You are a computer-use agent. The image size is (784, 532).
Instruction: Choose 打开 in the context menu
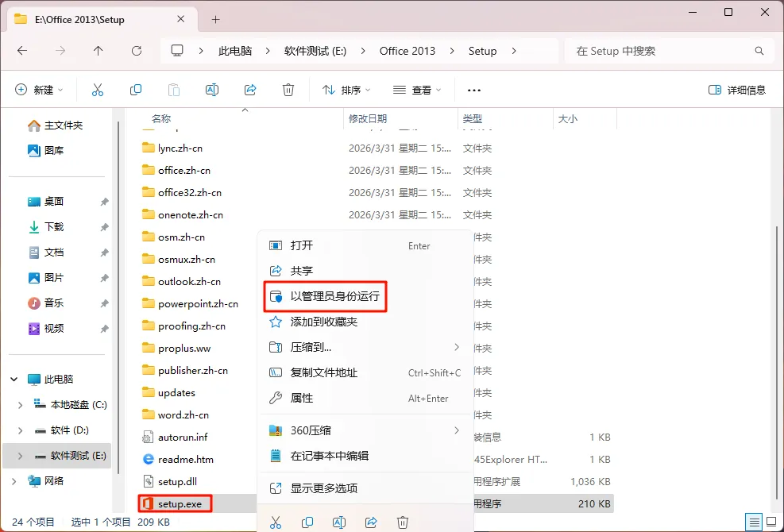365,245
